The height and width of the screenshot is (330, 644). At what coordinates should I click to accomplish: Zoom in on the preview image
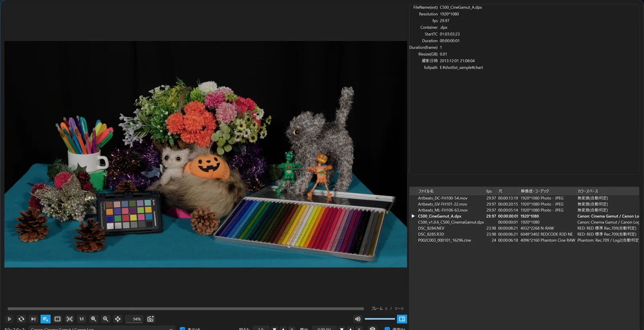(94, 319)
